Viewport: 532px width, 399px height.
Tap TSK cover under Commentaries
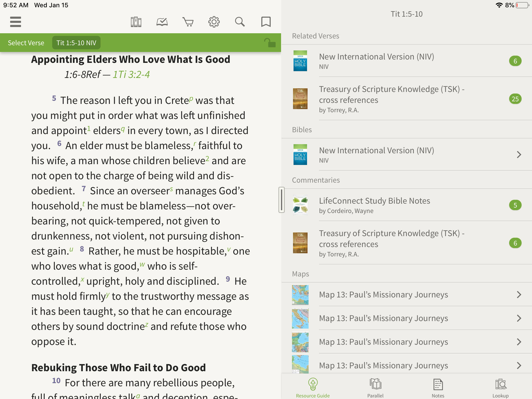[300, 243]
